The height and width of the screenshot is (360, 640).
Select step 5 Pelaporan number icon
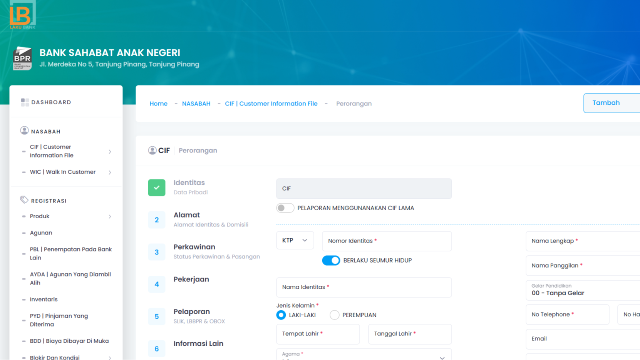coord(157,316)
